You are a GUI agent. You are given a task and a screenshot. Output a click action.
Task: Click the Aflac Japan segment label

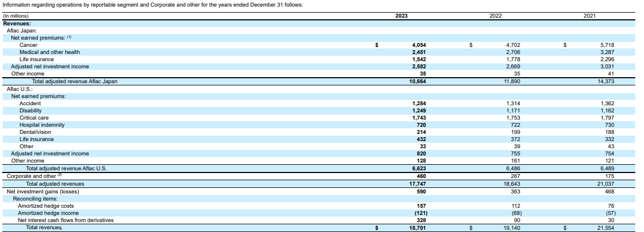21,31
